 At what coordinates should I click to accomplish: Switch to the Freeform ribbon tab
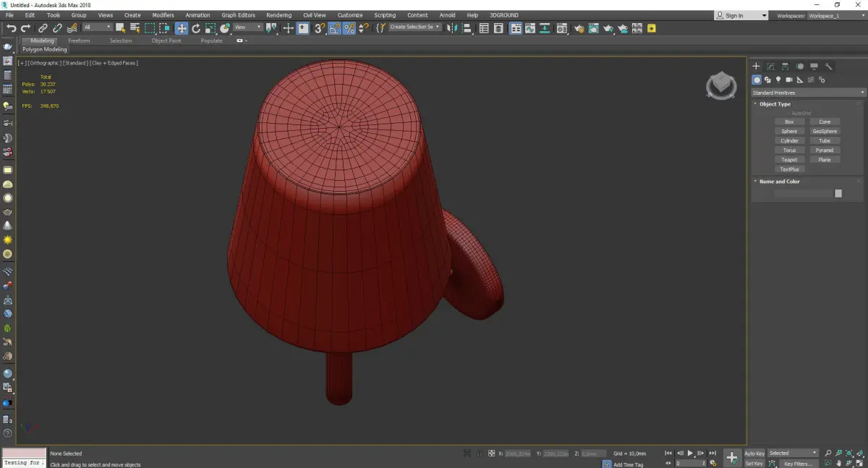pos(79,41)
